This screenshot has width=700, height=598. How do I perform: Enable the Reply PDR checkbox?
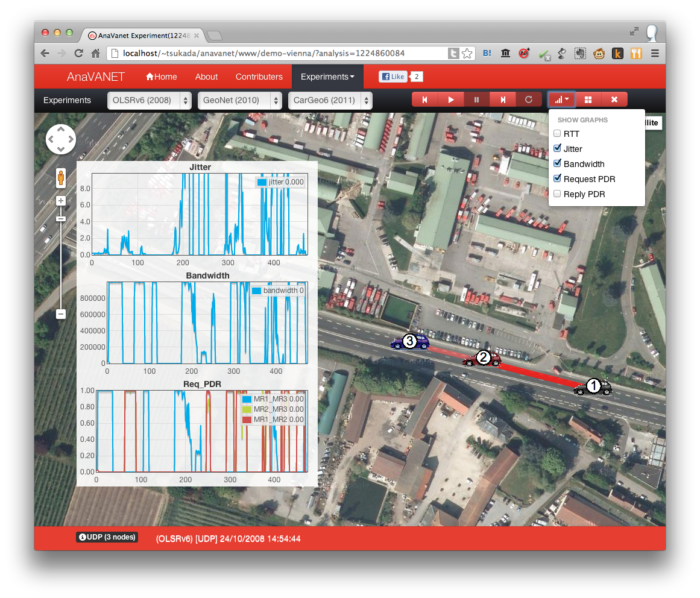(558, 194)
